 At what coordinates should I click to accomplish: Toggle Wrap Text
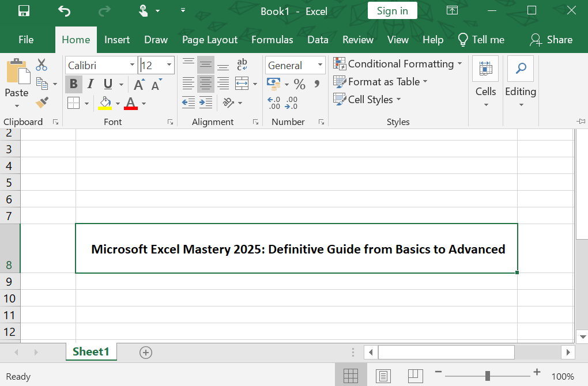[242, 65]
